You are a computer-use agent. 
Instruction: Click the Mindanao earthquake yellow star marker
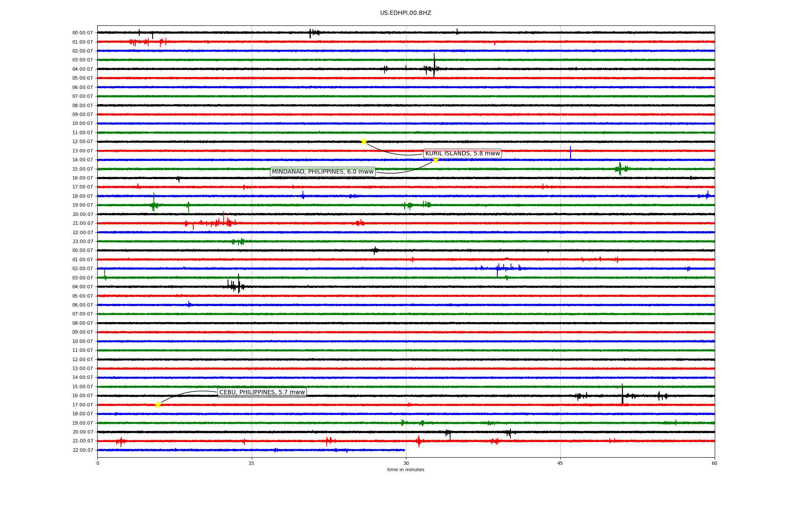[x=436, y=160]
